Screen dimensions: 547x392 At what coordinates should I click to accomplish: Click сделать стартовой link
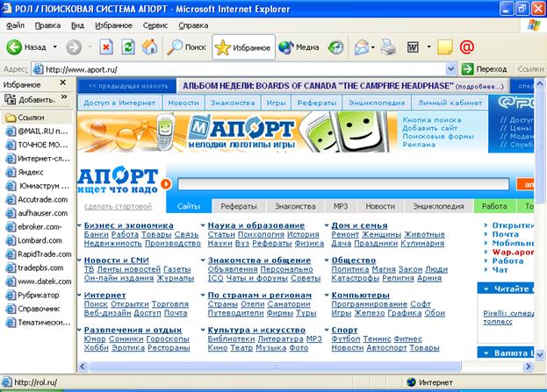(118, 207)
